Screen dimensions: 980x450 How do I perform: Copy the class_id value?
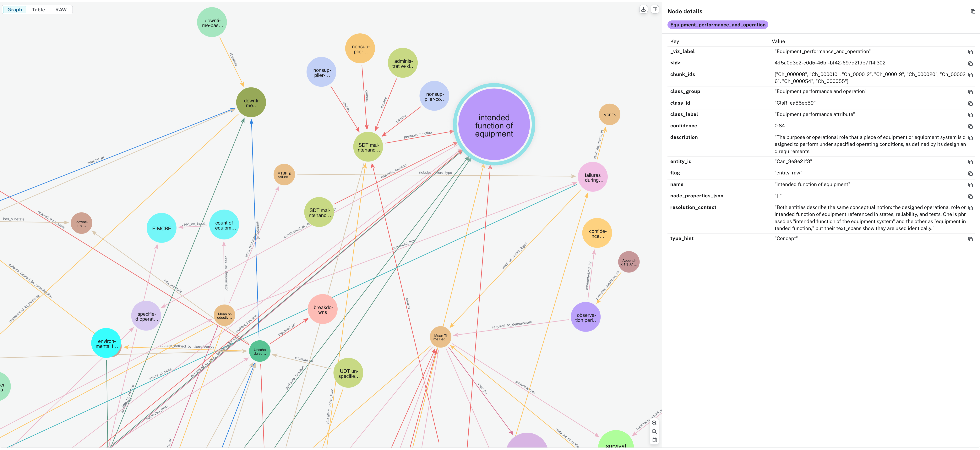point(970,103)
